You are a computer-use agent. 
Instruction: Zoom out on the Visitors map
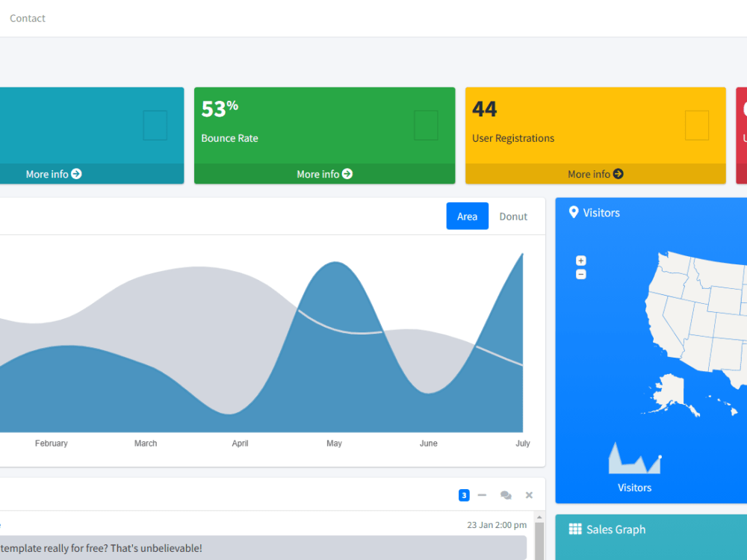tap(581, 274)
